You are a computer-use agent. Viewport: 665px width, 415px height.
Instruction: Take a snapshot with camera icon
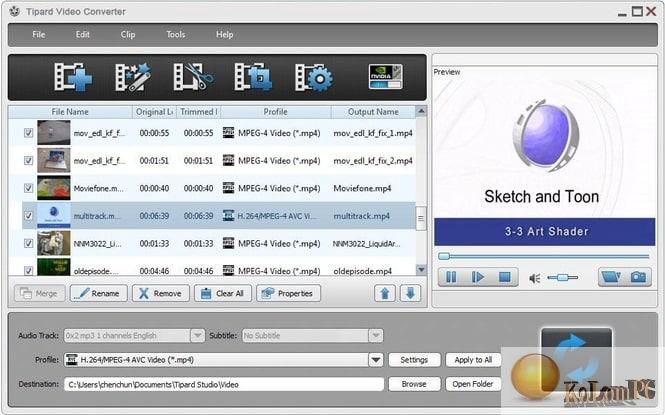pyautogui.click(x=638, y=277)
